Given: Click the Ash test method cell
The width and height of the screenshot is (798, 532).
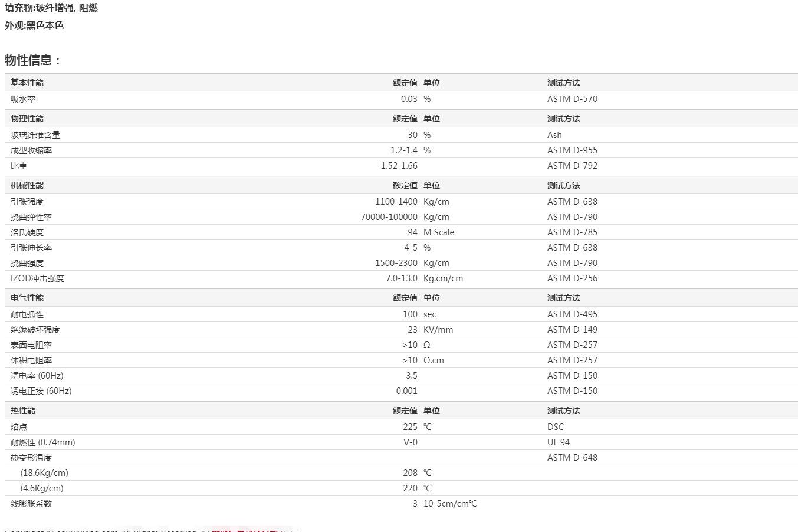Looking at the screenshot, I should 554,135.
